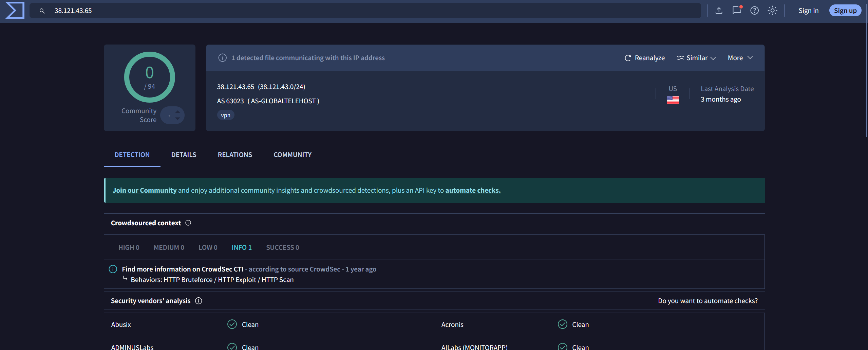Click the Reanalyze refresh icon
868x350 pixels.
click(x=627, y=58)
